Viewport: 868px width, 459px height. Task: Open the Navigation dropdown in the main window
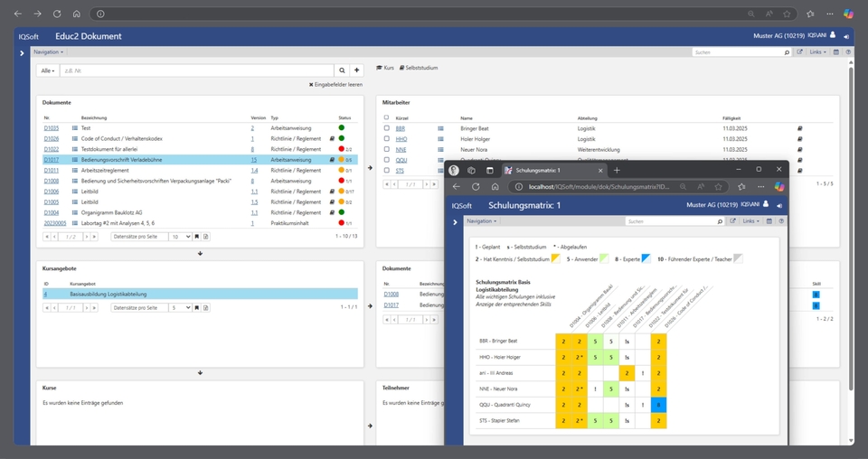click(x=48, y=52)
